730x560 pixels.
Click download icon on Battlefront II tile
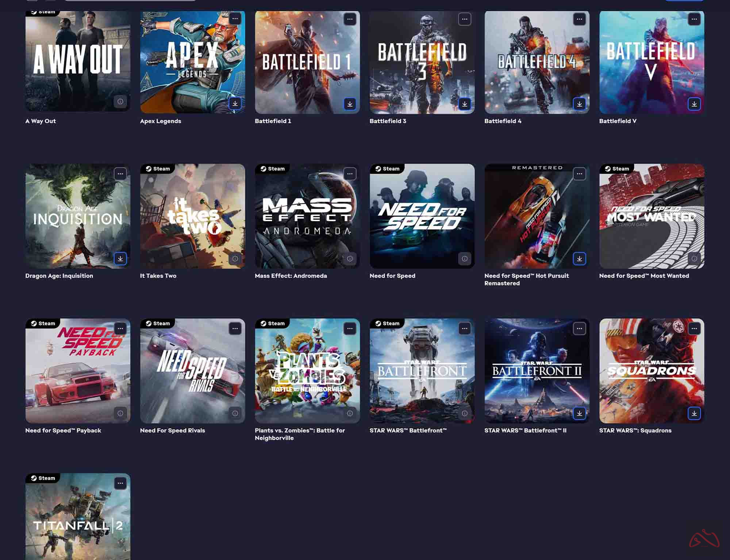[x=579, y=413]
